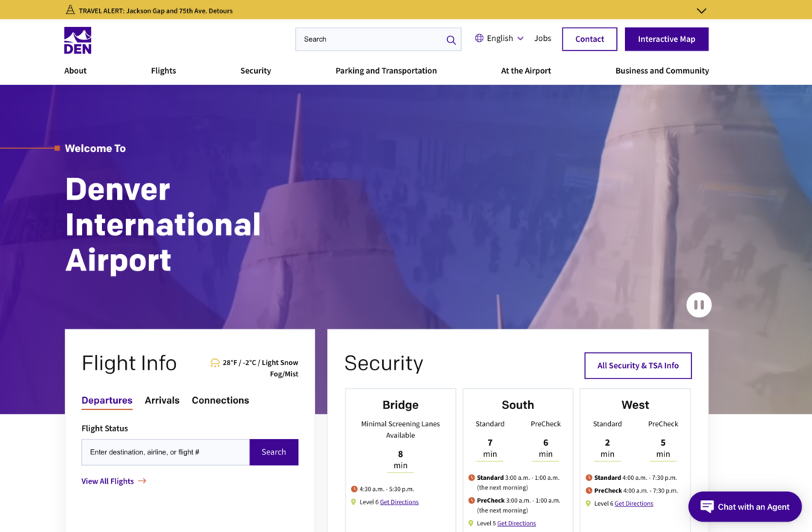
Task: Click the location pin beside Bridge's Level 6
Action: coord(354,501)
